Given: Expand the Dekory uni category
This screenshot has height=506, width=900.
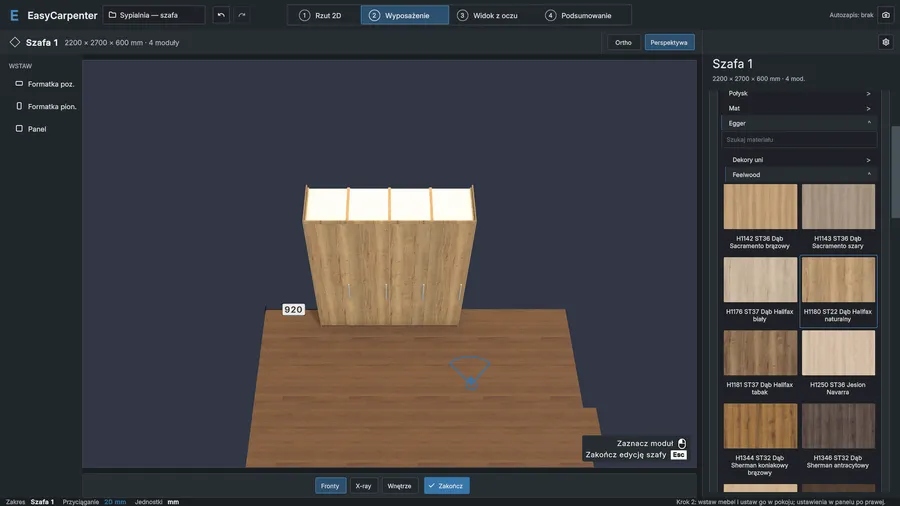Looking at the screenshot, I should (801, 160).
